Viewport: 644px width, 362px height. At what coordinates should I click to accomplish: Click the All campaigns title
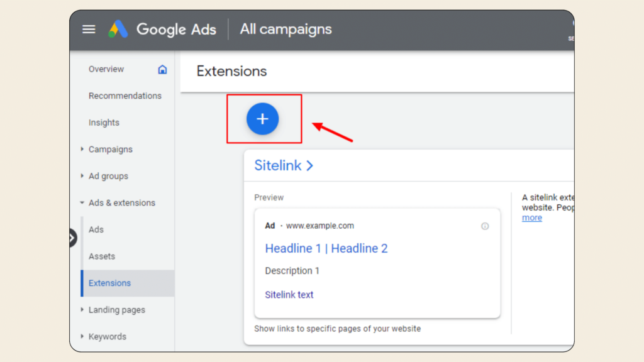(286, 29)
